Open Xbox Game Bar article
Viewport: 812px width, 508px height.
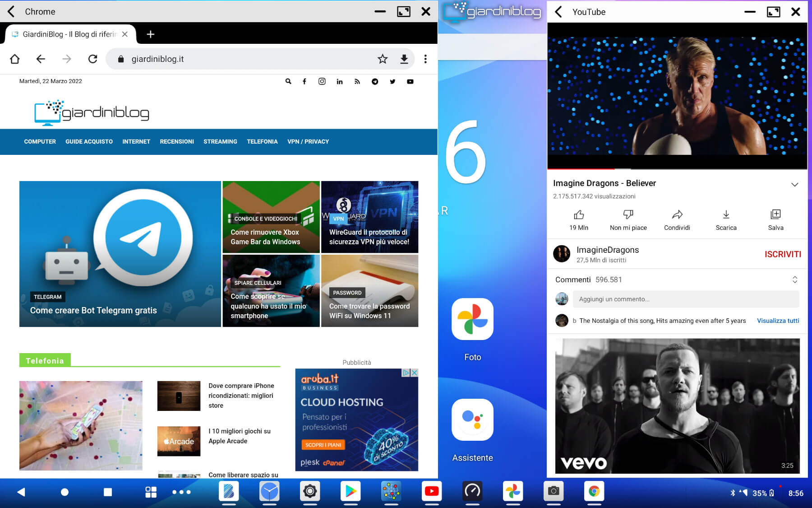coord(271,217)
